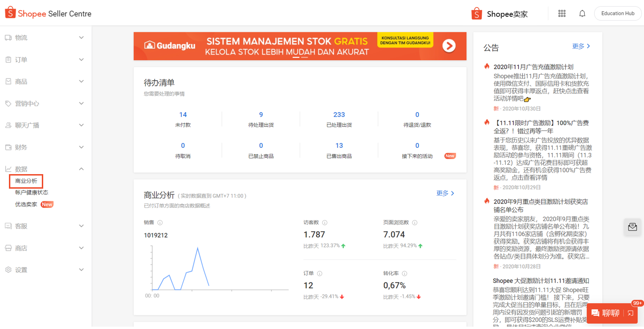This screenshot has height=329, width=644.
Task: Open the Shopee 大促激励计划11.11邀请通知 announcement
Action: (541, 281)
